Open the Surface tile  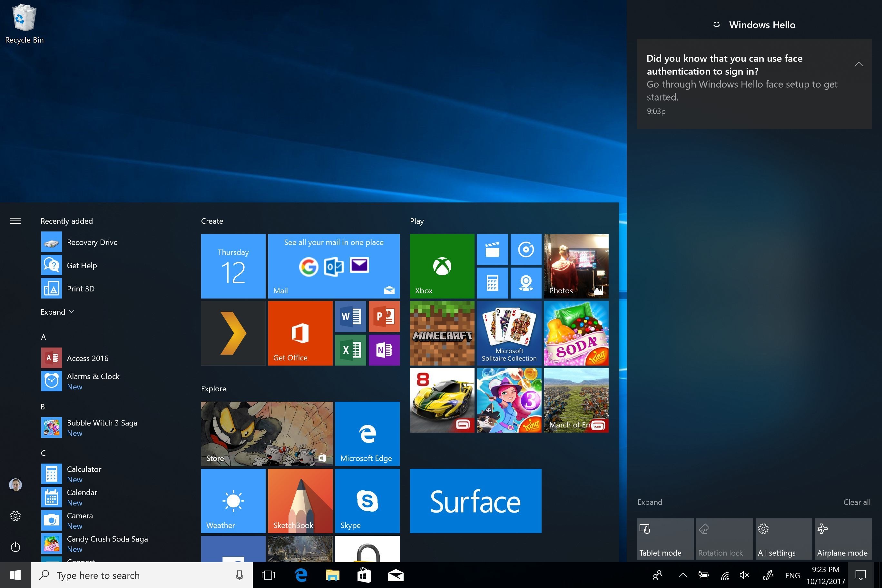tap(475, 501)
